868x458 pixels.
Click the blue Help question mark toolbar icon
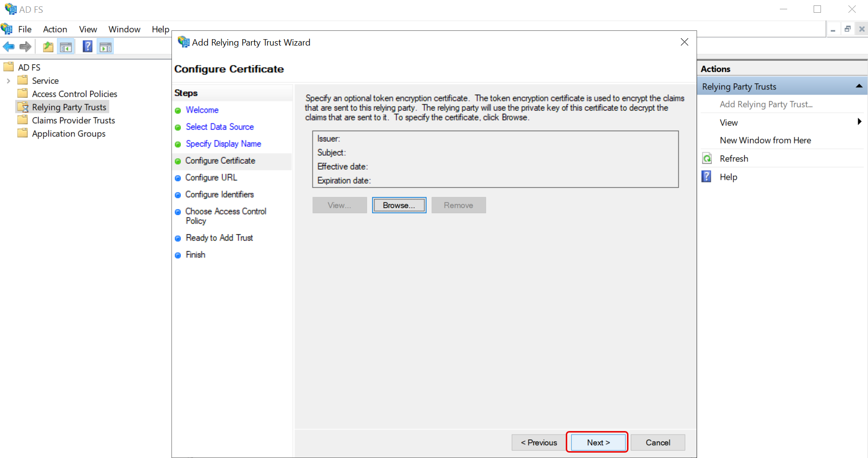(87, 46)
